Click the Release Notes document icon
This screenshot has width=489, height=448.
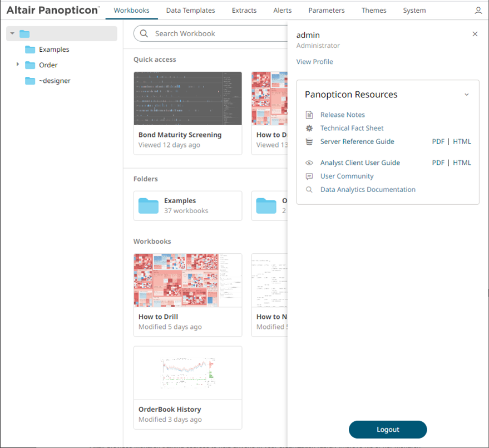[309, 115]
